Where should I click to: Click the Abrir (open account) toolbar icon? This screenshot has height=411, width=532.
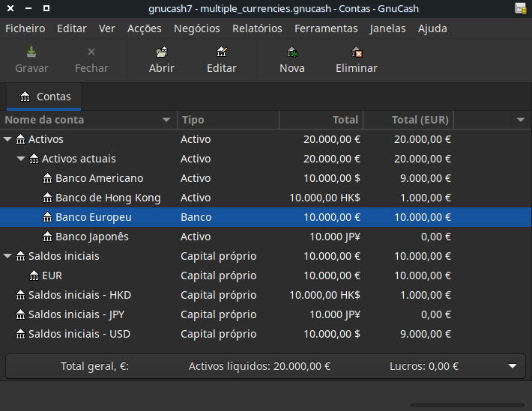click(161, 52)
